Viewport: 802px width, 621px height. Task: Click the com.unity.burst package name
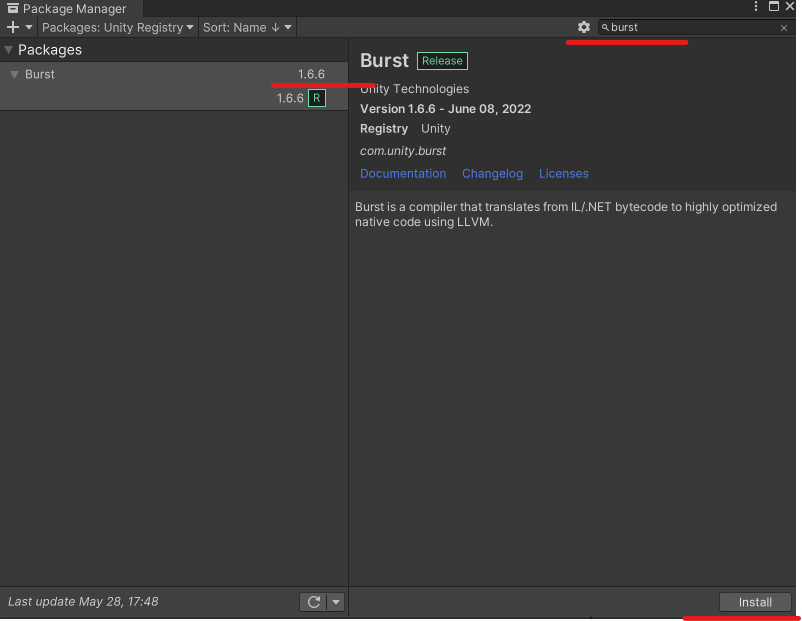pos(403,151)
